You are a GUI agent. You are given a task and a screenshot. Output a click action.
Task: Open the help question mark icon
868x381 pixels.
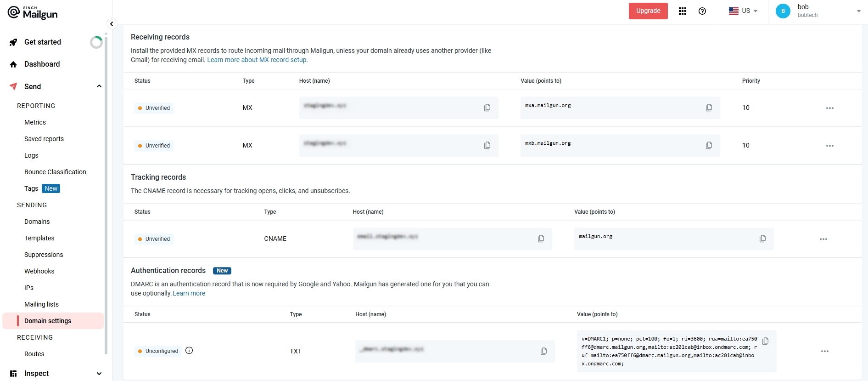702,11
